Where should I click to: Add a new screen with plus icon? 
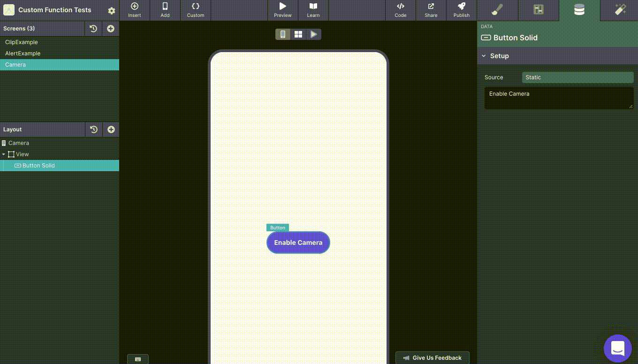pyautogui.click(x=111, y=29)
